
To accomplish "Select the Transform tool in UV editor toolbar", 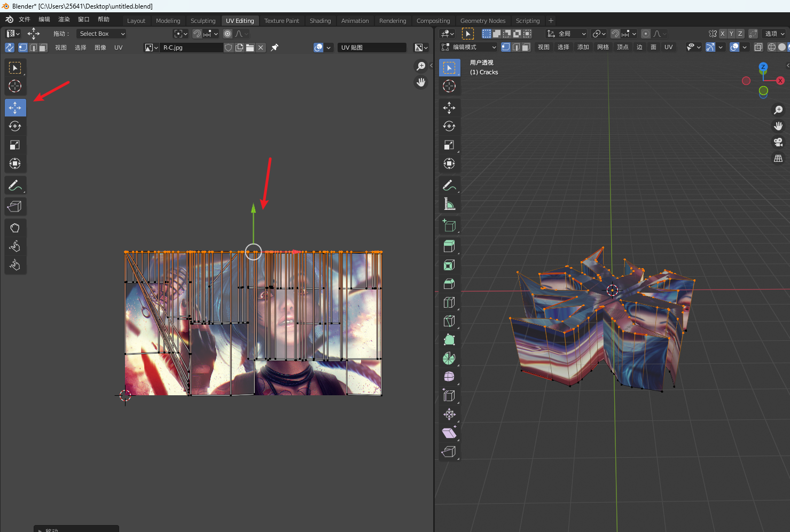I will pos(15,163).
